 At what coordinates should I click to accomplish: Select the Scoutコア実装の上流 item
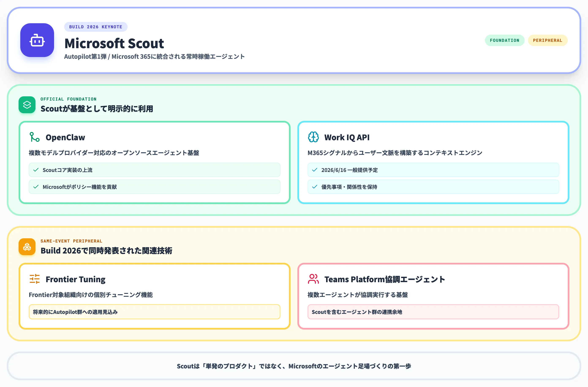(x=154, y=170)
